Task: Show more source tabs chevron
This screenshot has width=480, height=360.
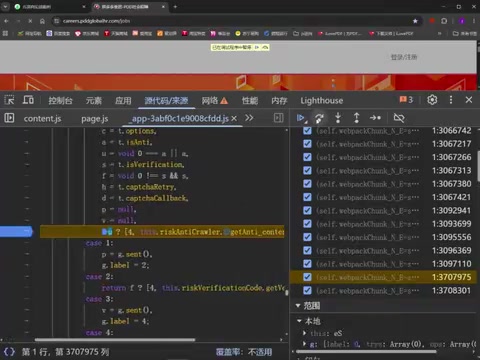Action: click(x=249, y=118)
